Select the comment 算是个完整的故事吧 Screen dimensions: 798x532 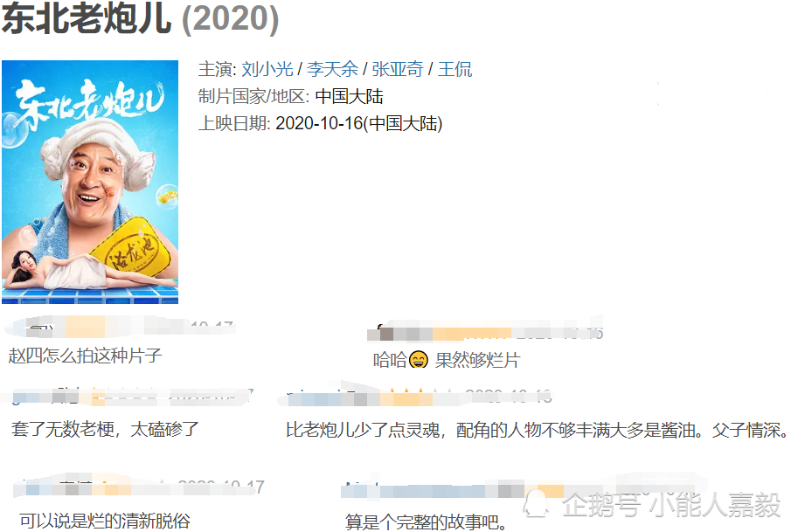[x=426, y=522]
